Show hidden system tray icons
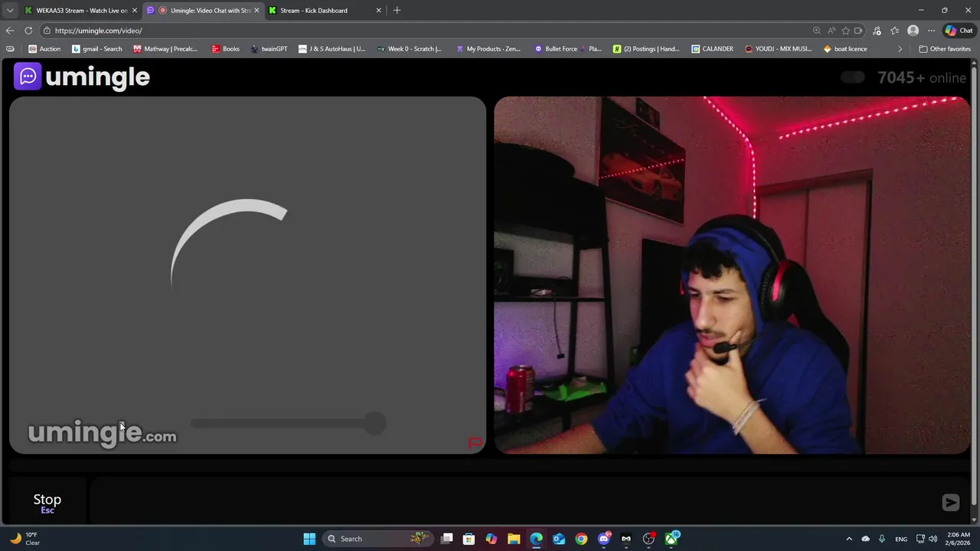 point(848,539)
